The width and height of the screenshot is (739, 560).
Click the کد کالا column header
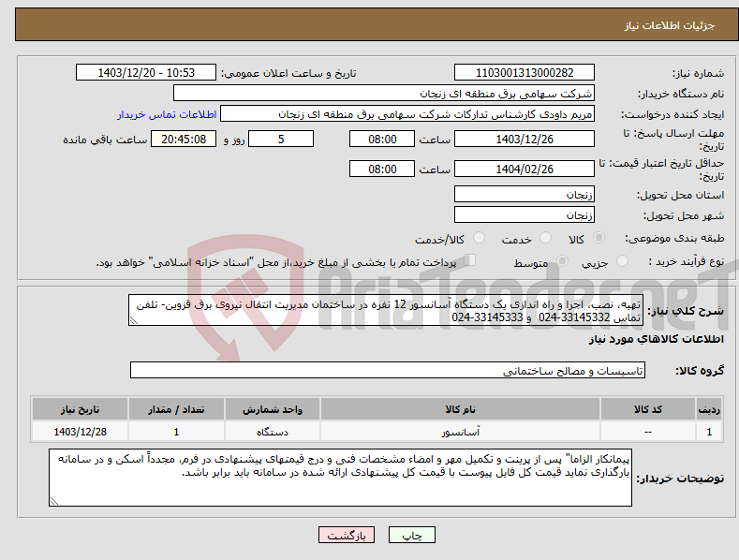(648, 409)
